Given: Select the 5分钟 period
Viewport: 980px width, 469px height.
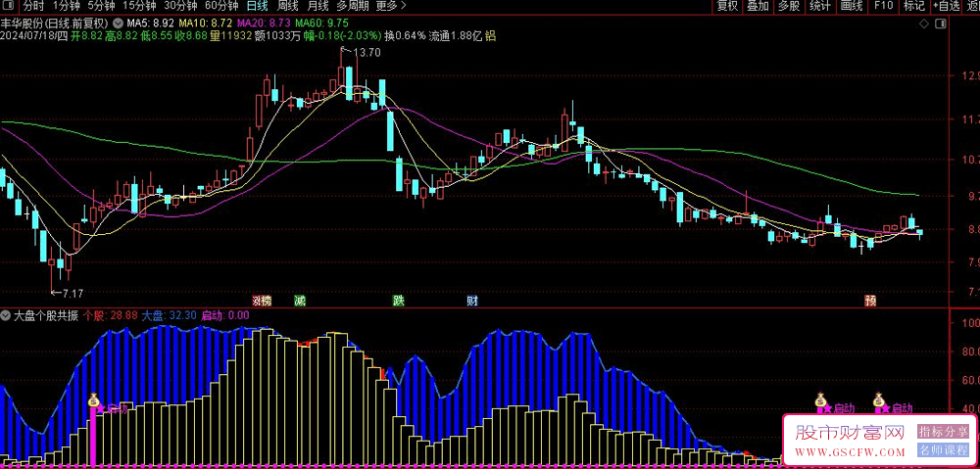Looking at the screenshot, I should pos(101,6).
